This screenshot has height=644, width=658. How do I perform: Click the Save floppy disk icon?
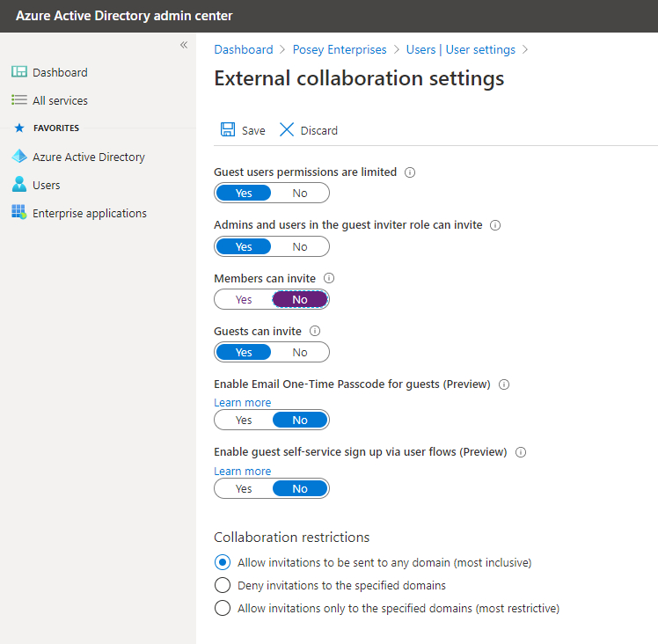(228, 129)
